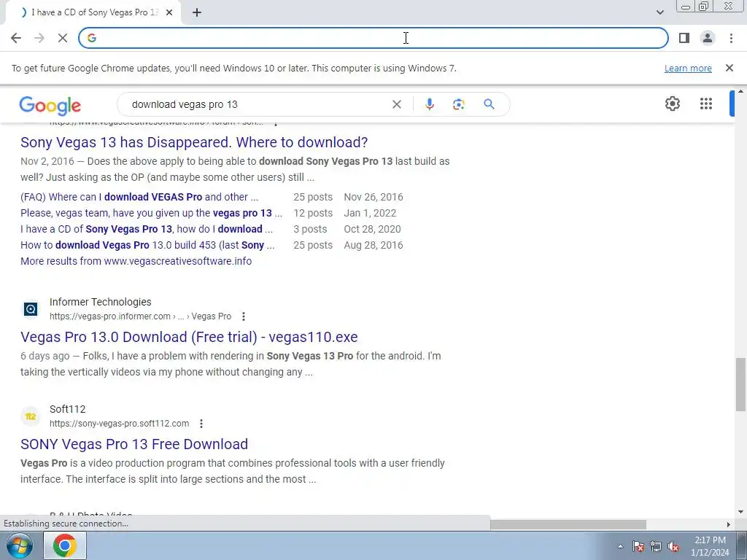Close the Sony Vegas Pro tab
Screen dimensions: 747x560
point(169,12)
